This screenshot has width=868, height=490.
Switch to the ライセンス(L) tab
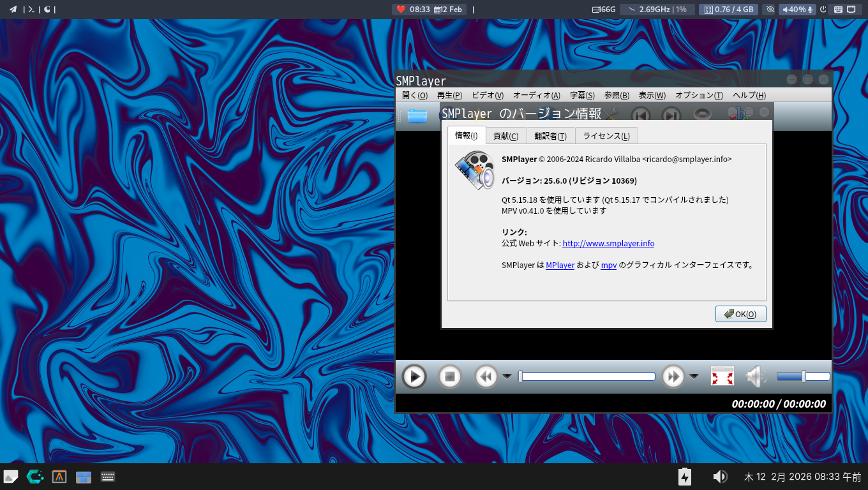coord(606,136)
